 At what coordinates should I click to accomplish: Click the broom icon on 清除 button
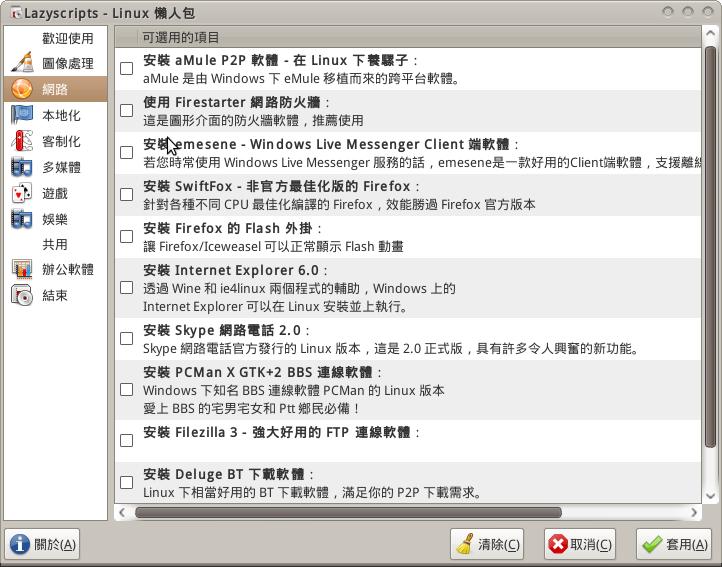(x=465, y=544)
